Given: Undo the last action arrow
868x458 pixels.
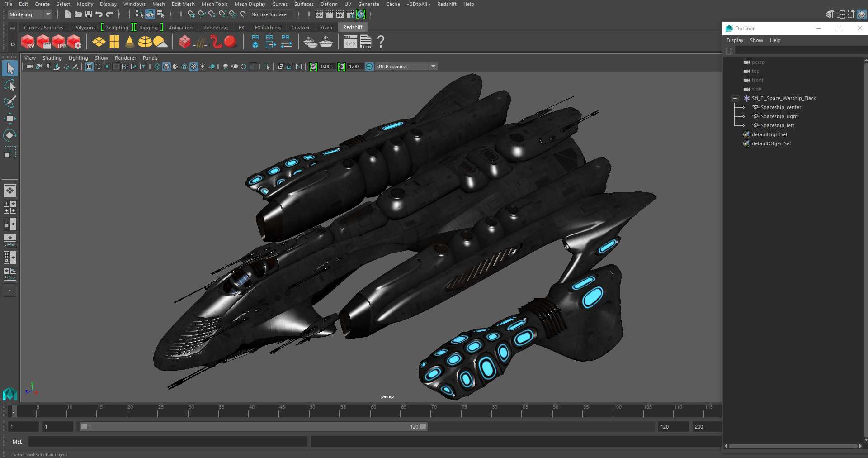Looking at the screenshot, I should pos(99,14).
